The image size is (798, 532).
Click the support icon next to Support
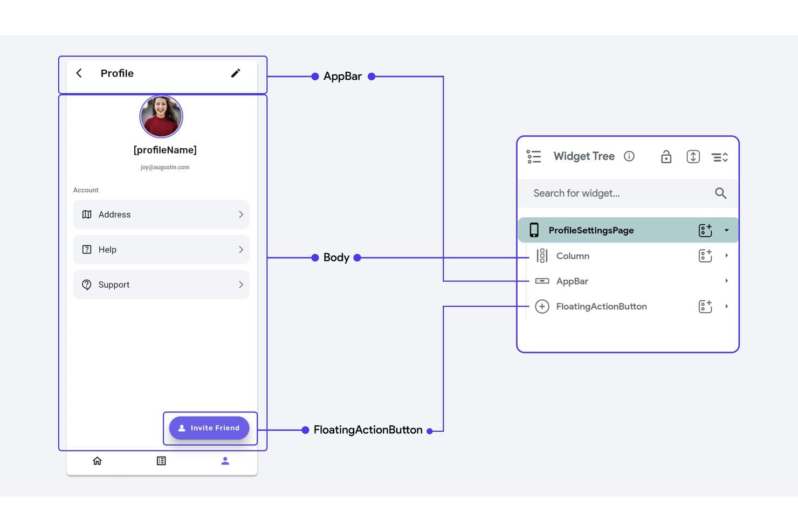[x=87, y=285]
